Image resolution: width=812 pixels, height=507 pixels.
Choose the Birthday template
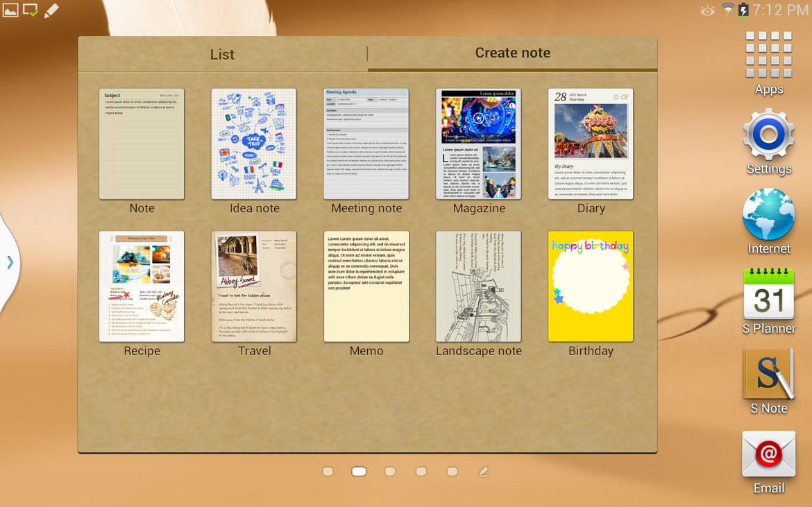click(591, 294)
